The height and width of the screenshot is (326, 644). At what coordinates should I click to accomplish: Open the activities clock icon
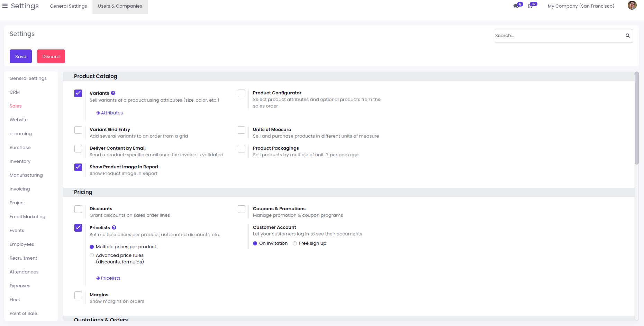530,6
